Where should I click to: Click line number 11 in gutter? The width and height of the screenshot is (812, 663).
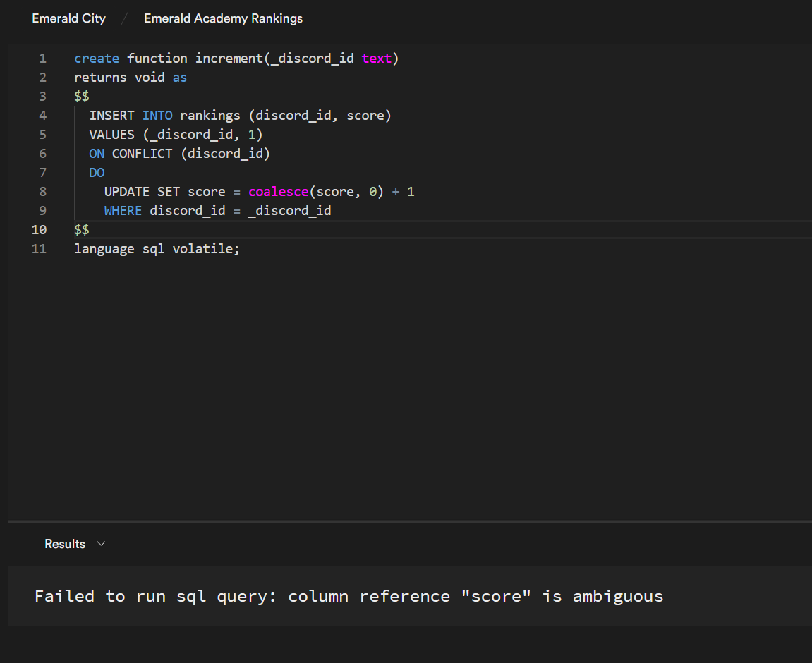tap(39, 249)
